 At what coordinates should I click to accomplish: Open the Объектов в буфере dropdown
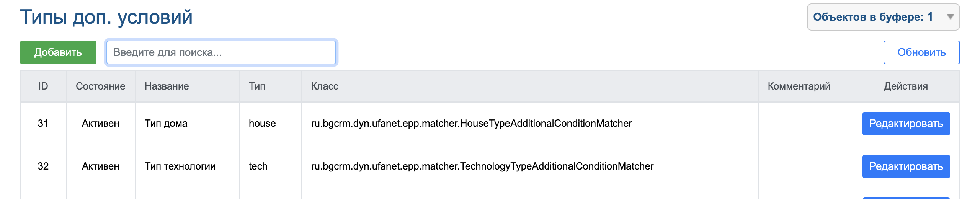(883, 17)
